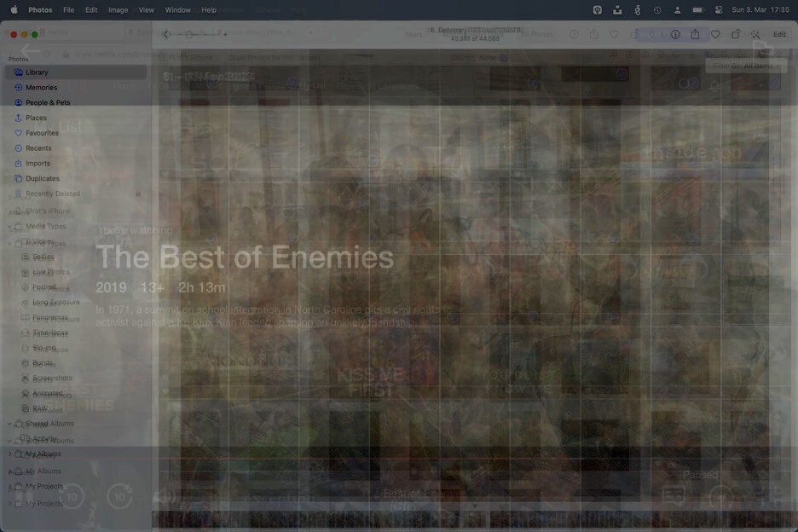This screenshot has width=798, height=532.
Task: Open the Help menu
Action: click(x=209, y=9)
